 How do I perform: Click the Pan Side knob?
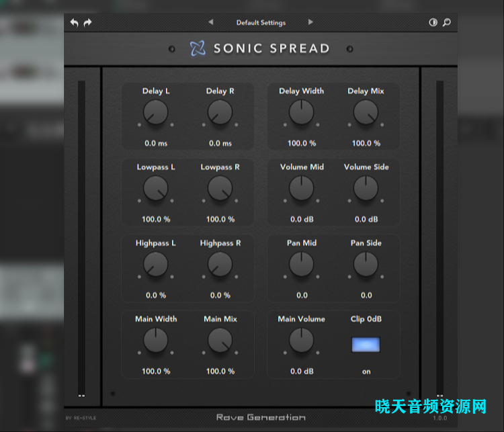pos(366,265)
